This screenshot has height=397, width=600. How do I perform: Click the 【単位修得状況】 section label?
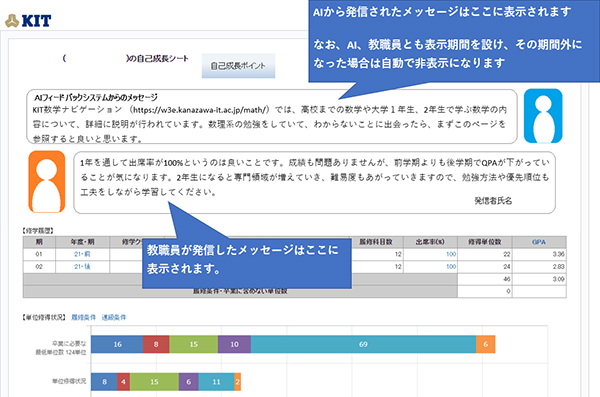coord(44,317)
